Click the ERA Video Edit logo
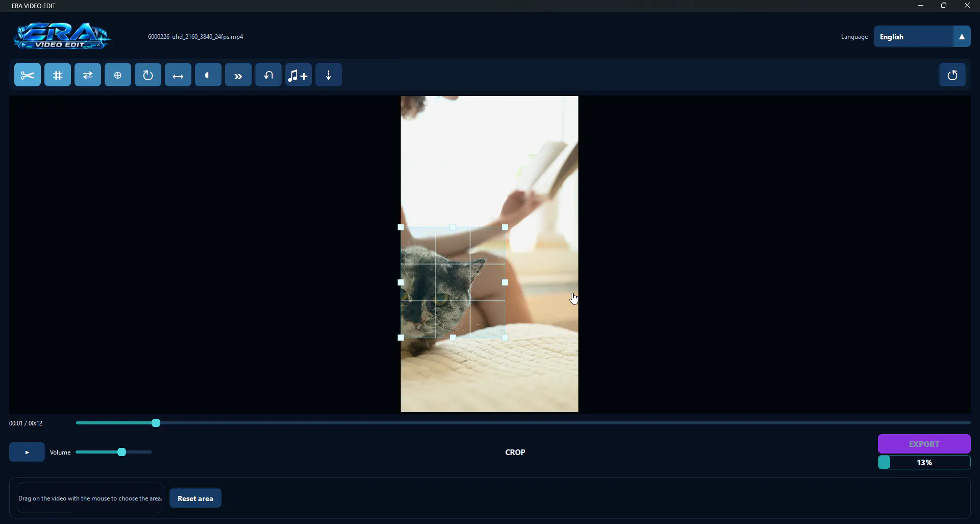This screenshot has width=980, height=524. click(x=62, y=36)
